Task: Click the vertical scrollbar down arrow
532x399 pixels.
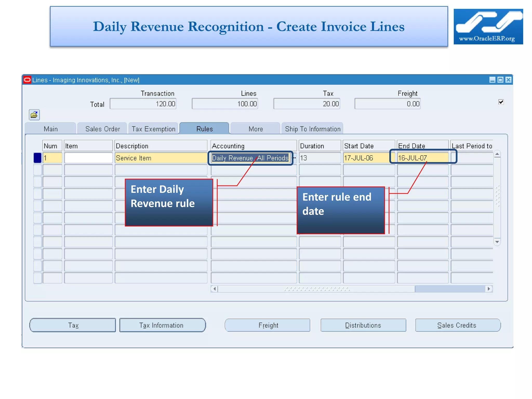Action: tap(497, 242)
